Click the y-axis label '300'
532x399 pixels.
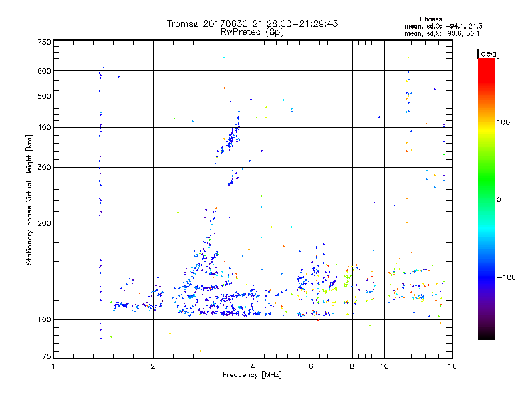point(44,168)
